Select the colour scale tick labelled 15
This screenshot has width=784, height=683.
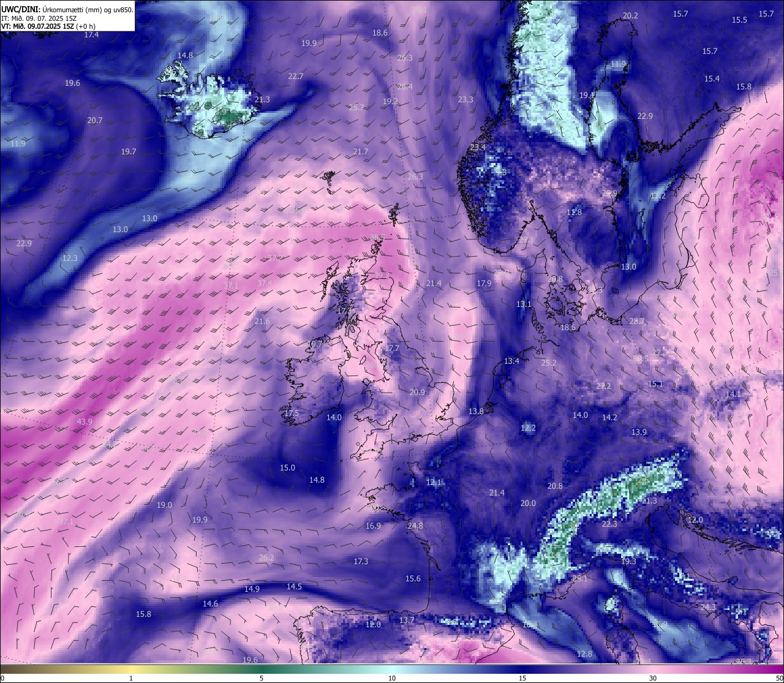522,678
